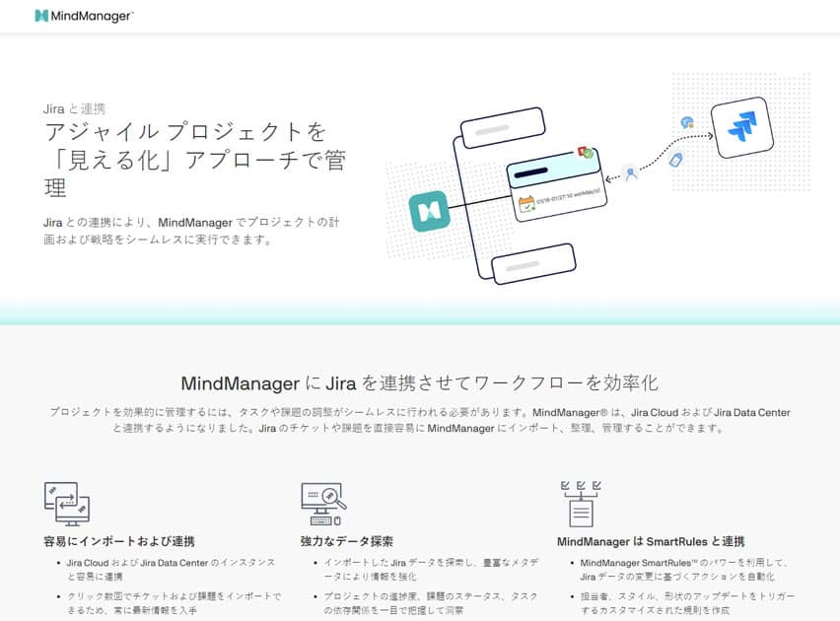Click heading MindManager に Jira を連携させて
The height and width of the screenshot is (621, 840).
(419, 381)
